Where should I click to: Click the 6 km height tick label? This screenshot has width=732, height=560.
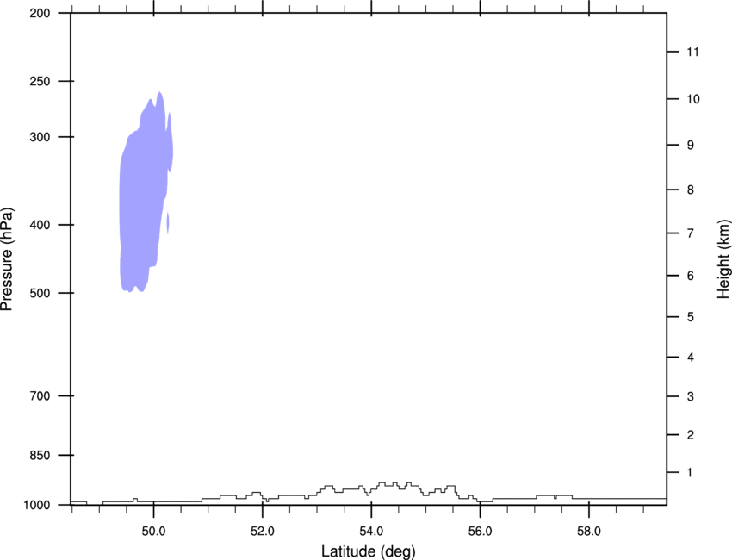pos(691,276)
